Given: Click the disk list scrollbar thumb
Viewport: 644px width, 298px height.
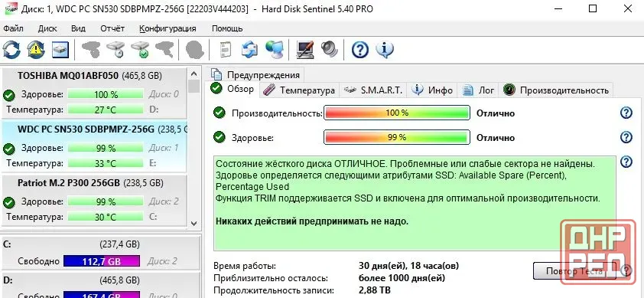Looking at the screenshot, I should [x=194, y=87].
